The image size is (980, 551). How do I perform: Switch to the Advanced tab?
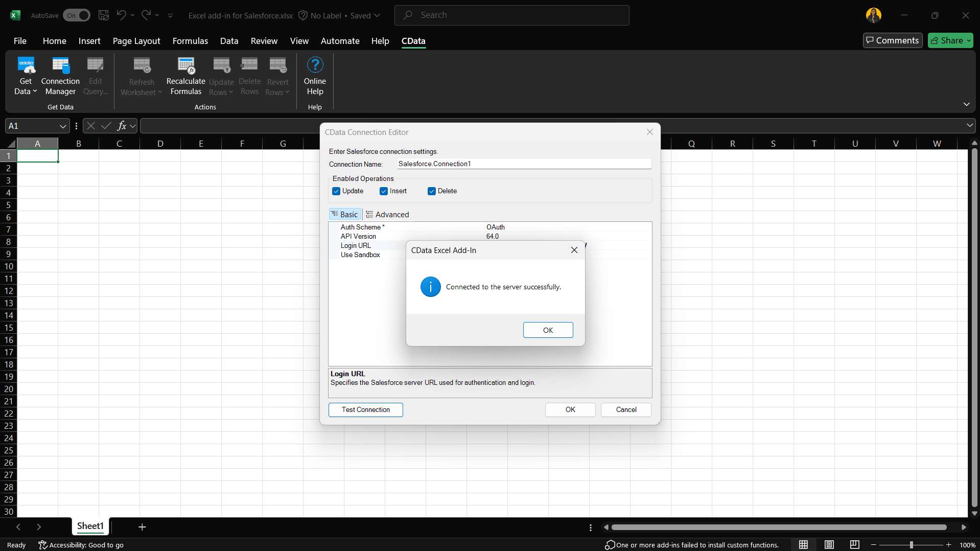coord(387,215)
